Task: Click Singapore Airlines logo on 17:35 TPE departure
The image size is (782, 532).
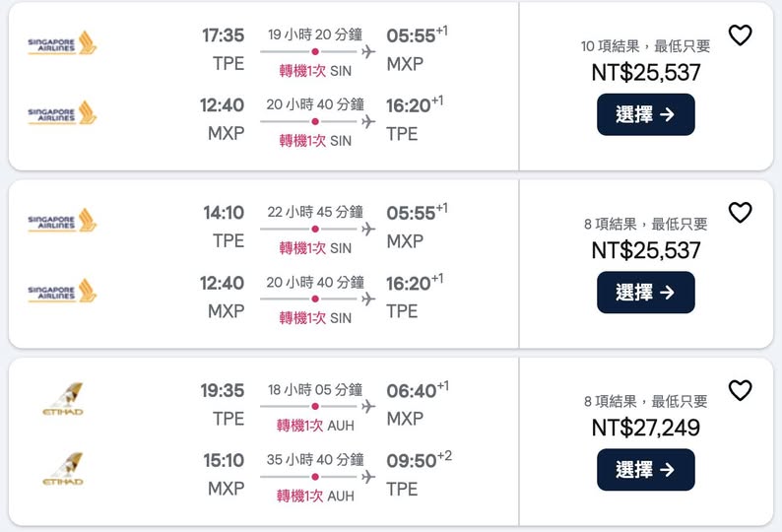Action: point(62,43)
